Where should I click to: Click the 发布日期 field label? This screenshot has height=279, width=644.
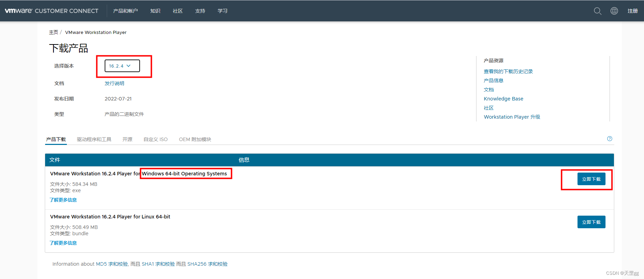click(x=64, y=99)
